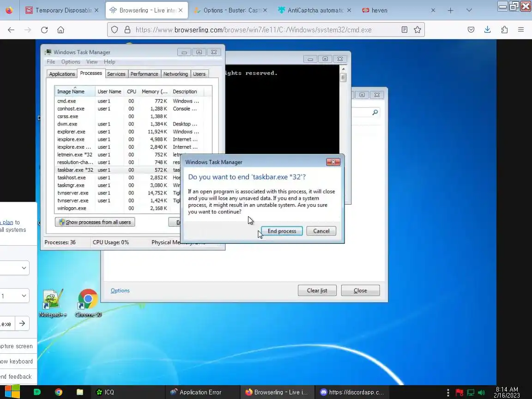
Task: Open Firefox downloads panel
Action: click(488, 30)
